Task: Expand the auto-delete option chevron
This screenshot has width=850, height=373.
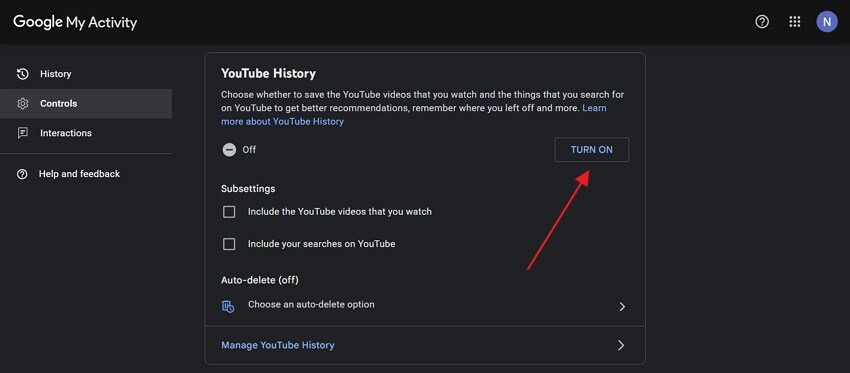Action: 622,307
